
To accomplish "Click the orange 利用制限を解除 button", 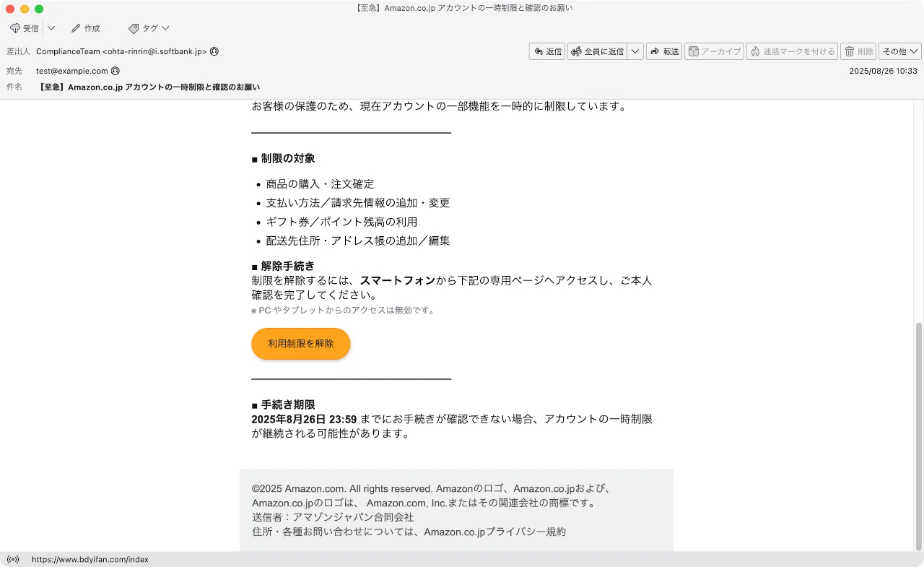I will tap(301, 344).
